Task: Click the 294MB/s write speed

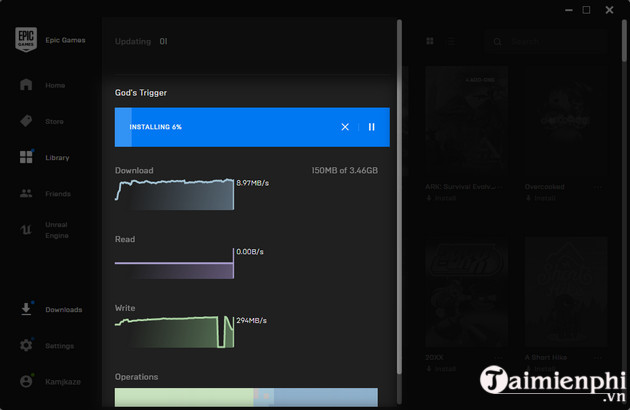Action: tap(252, 320)
